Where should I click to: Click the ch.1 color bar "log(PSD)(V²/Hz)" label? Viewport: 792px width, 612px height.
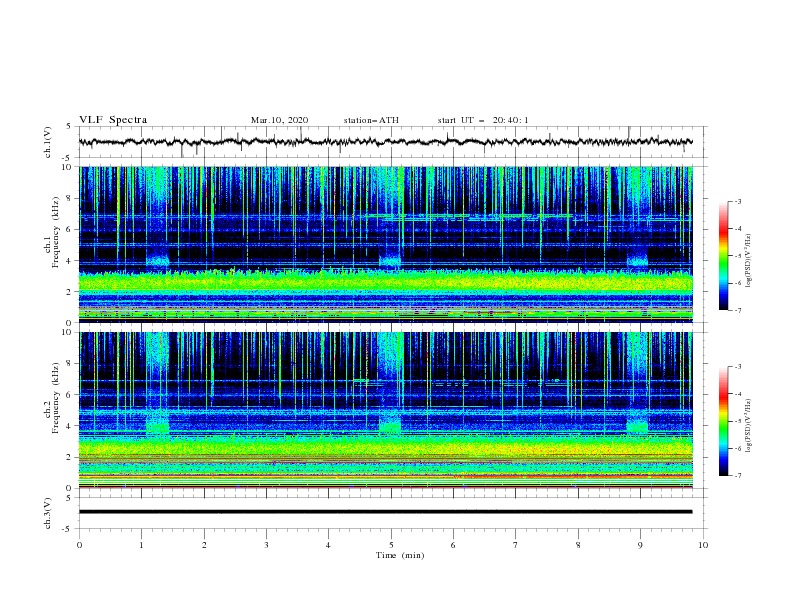(x=749, y=261)
